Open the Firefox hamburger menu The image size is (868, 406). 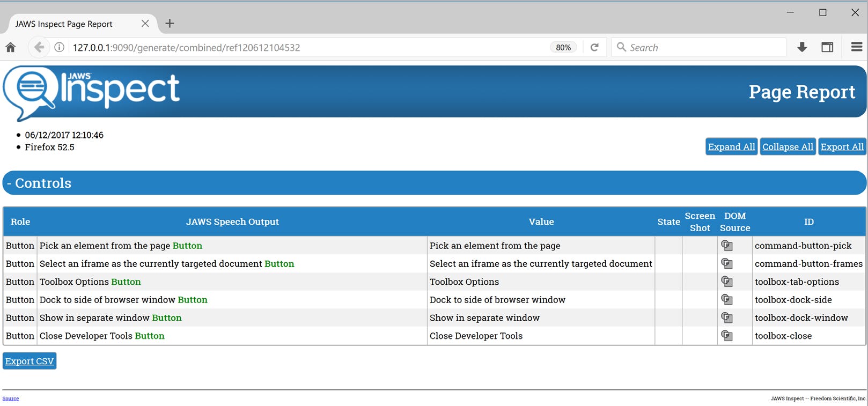(857, 47)
